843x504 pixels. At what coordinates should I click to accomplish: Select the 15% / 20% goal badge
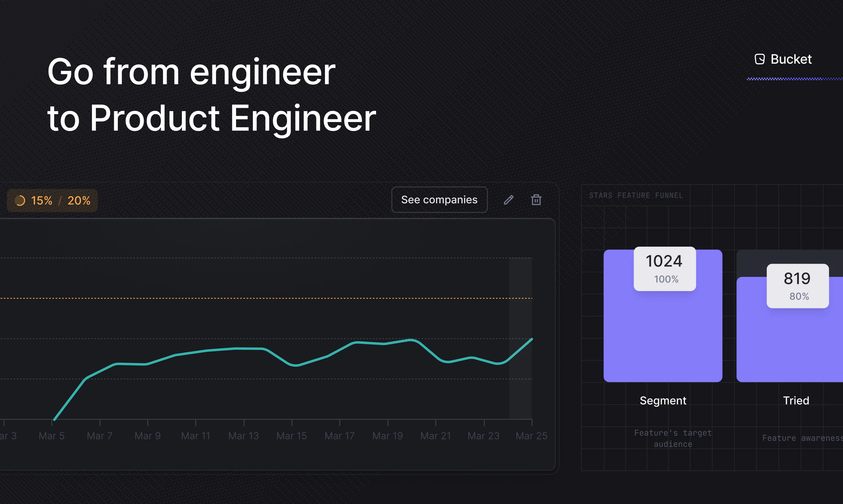coord(52,201)
